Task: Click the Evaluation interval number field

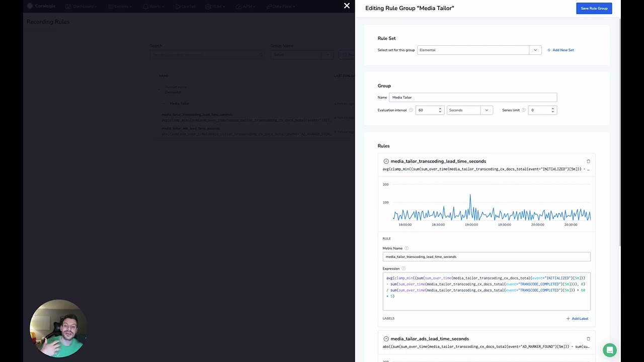Action: click(x=430, y=110)
